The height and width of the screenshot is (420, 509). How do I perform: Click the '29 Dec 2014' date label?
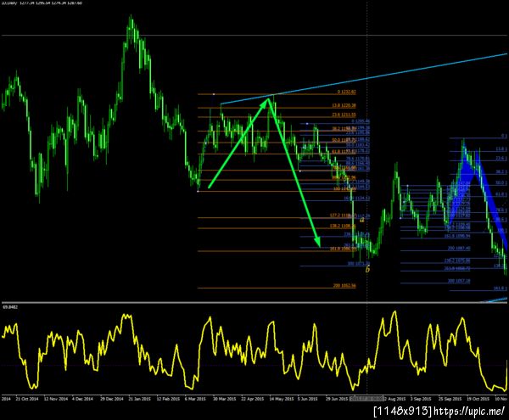[x=111, y=399]
